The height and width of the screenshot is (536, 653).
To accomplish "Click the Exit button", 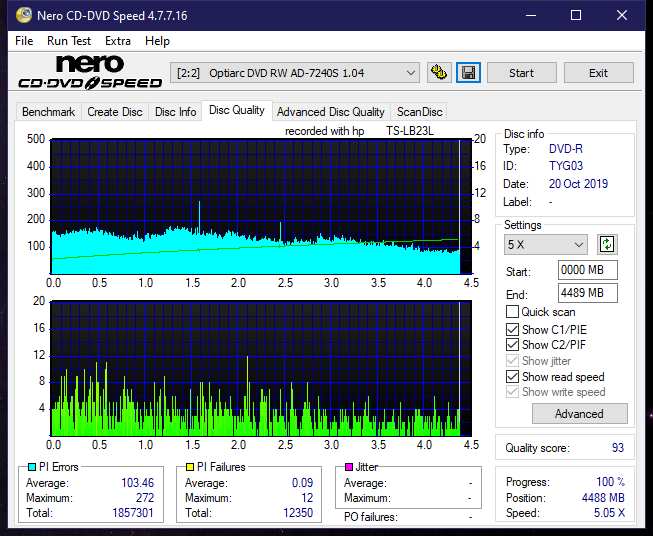I will tap(598, 73).
